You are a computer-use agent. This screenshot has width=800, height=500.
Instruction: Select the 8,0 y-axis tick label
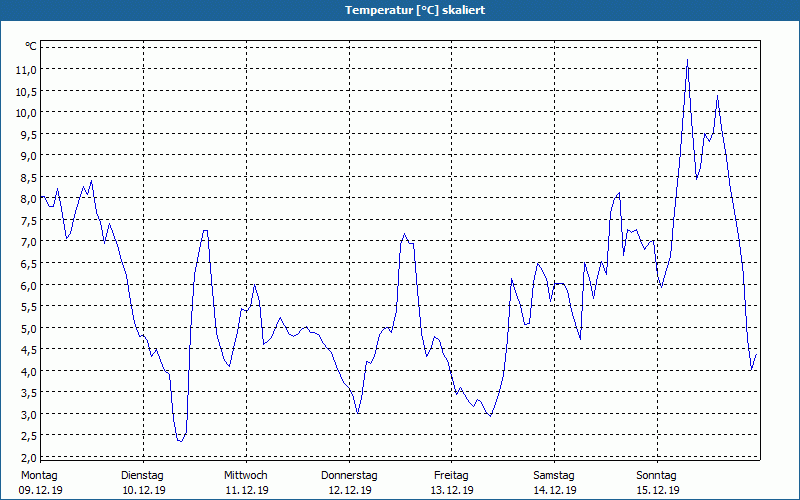point(25,199)
